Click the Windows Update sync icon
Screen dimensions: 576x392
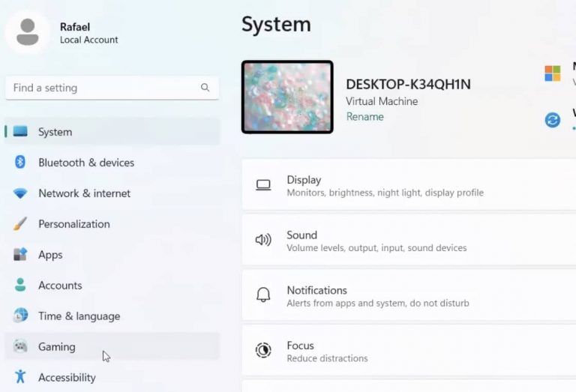553,120
